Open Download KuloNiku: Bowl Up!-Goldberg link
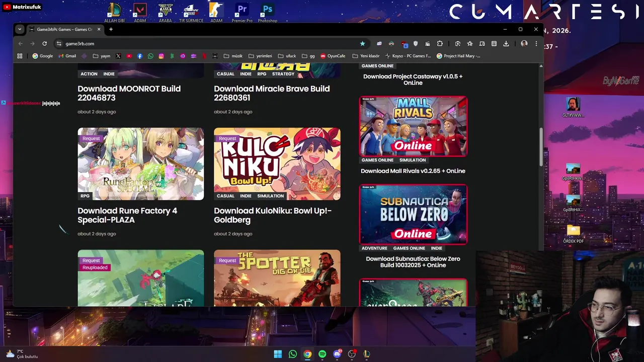Viewport: 644px width, 362px height. click(273, 215)
